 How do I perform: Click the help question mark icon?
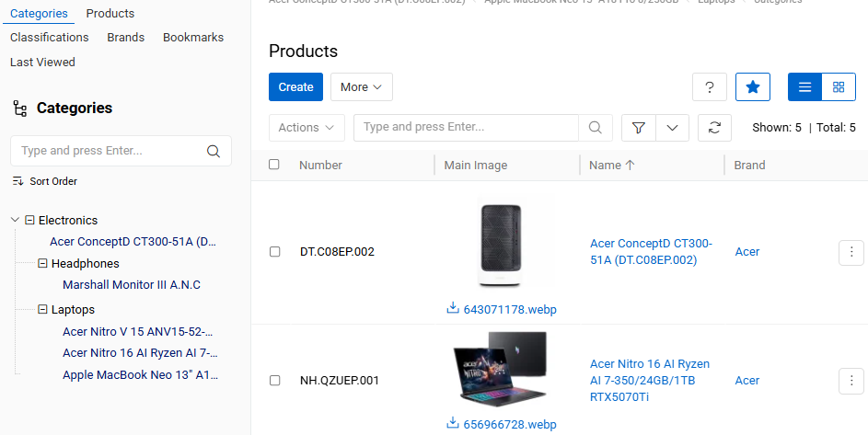click(709, 86)
